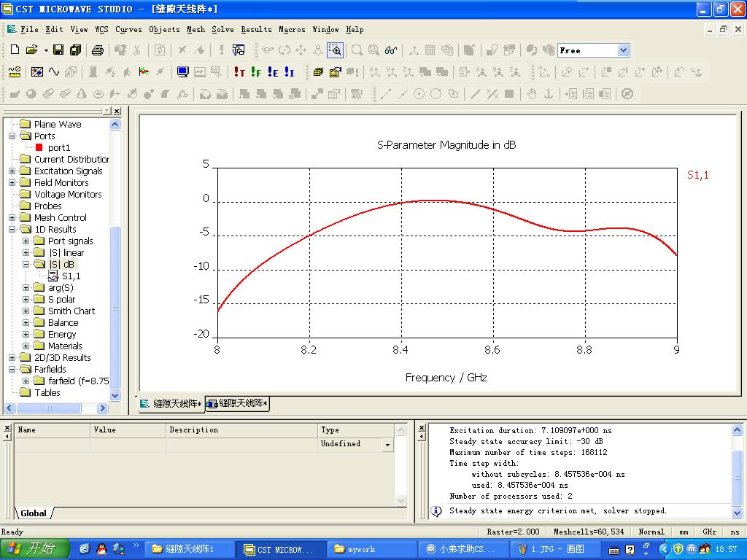Screen dimensions: 747x560
Task: Click the glasses view icon
Action: click(x=391, y=50)
